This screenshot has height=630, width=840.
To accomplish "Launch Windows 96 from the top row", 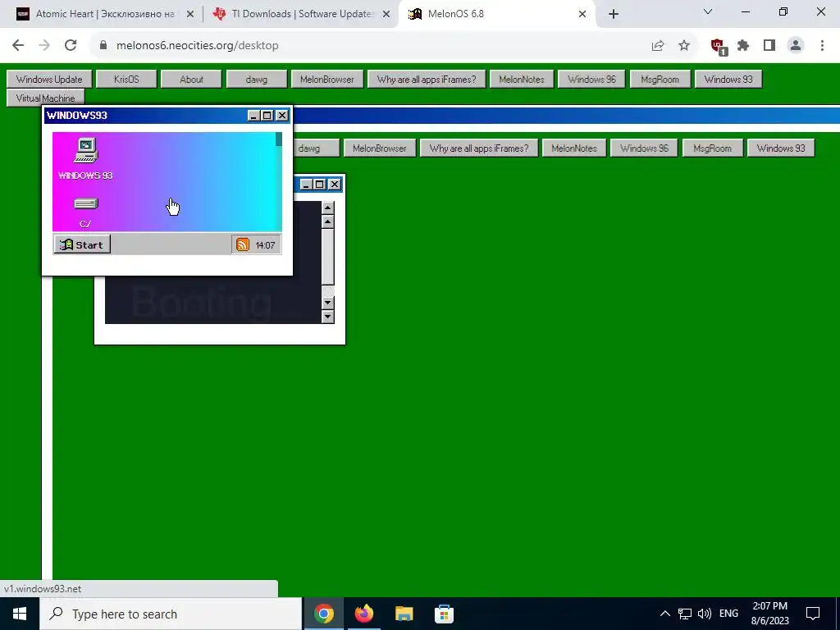I will pyautogui.click(x=591, y=80).
